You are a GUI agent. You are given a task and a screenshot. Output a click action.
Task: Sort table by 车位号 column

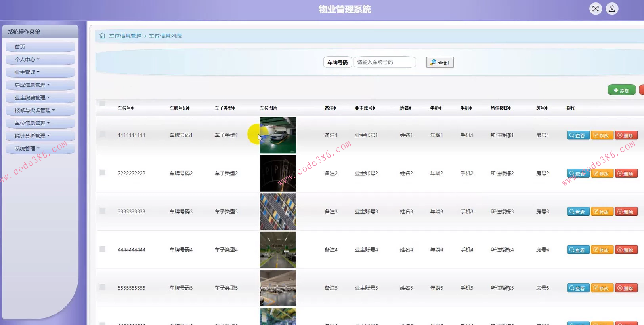(x=126, y=108)
